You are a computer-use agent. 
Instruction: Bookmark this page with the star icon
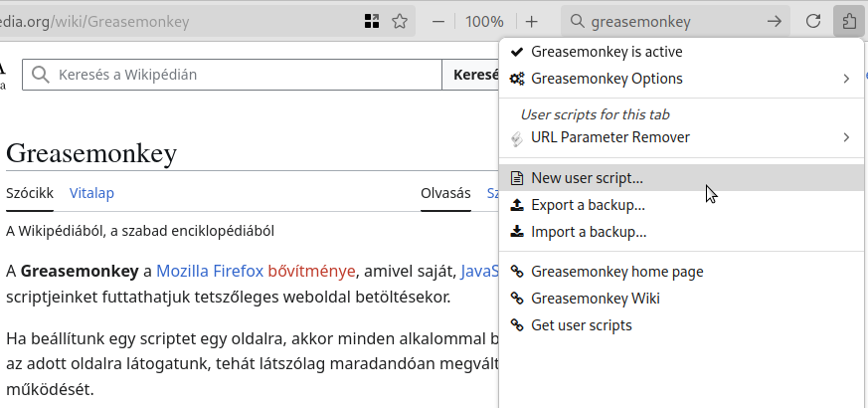(400, 22)
